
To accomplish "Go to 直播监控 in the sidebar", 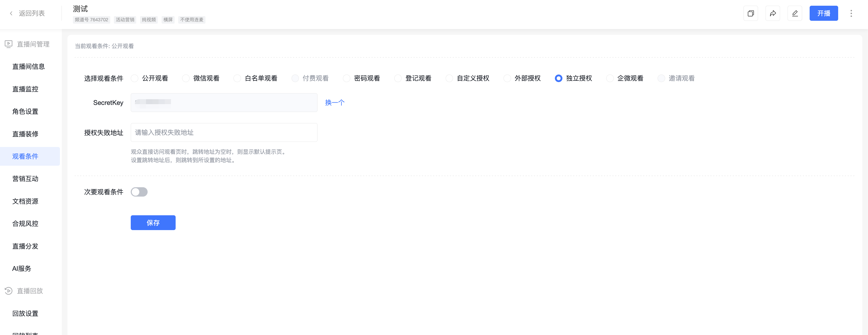I will point(25,89).
